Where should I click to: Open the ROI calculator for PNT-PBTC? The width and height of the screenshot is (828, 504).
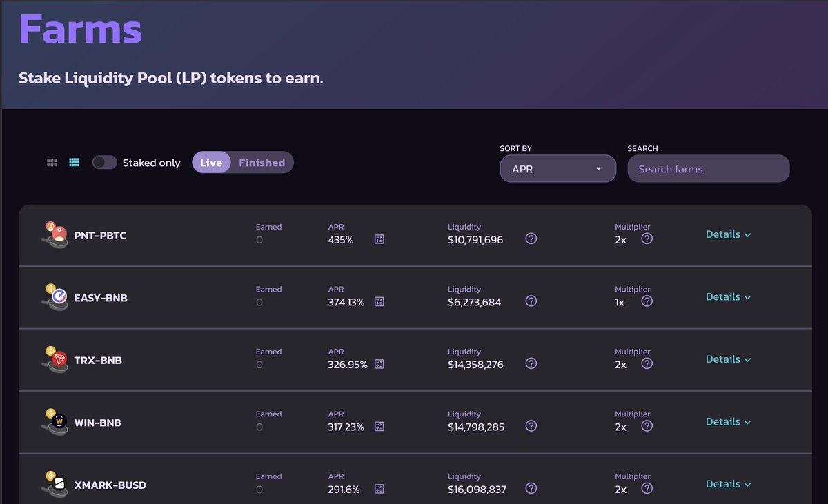[379, 238]
